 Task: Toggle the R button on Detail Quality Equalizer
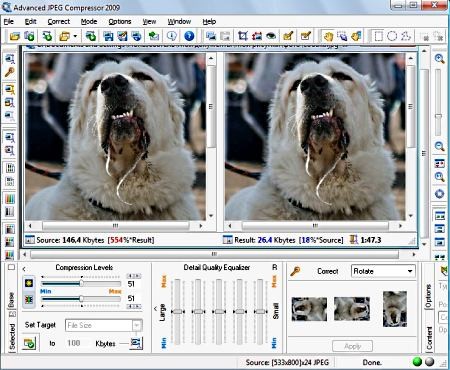tap(275, 267)
